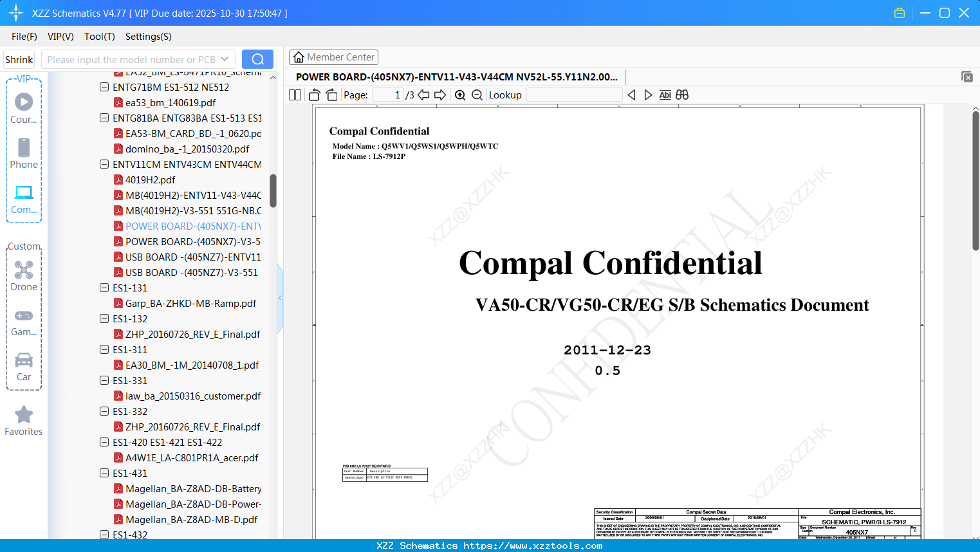Zoom in on the schematic
980x552 pixels.
coord(460,95)
